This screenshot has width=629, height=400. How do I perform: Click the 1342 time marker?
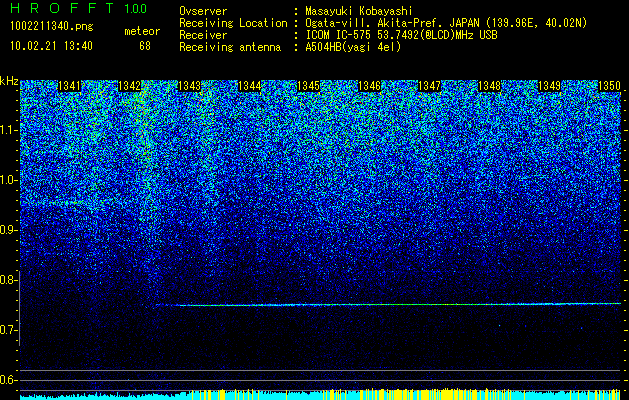130,86
